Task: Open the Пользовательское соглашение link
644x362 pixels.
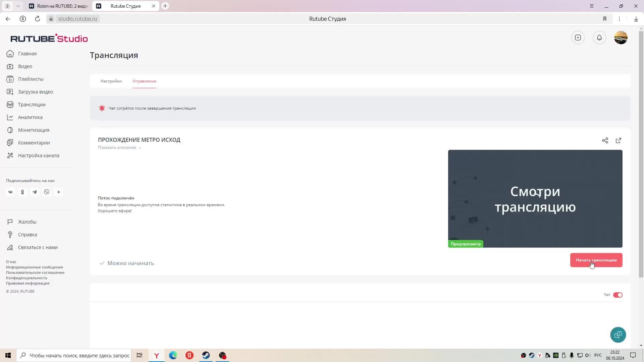Action: coord(35,273)
